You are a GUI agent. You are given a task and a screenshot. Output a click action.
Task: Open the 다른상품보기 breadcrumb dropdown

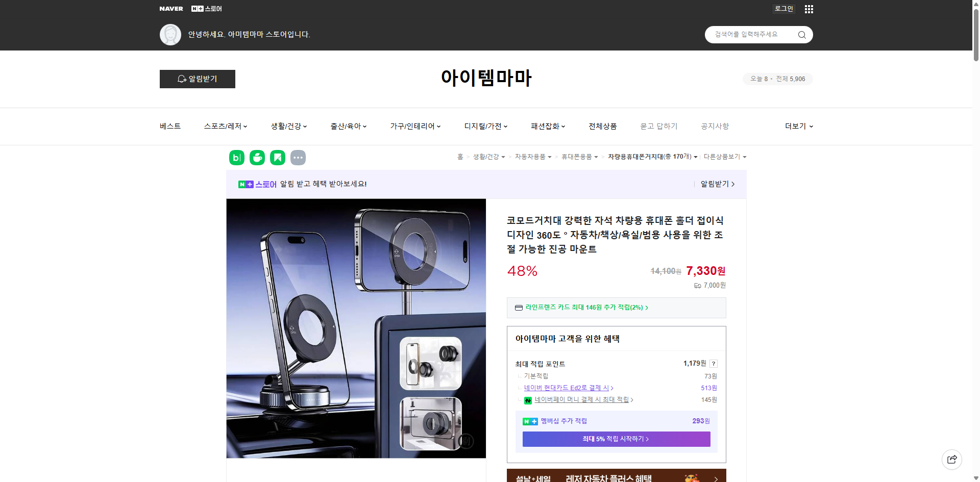pos(725,157)
